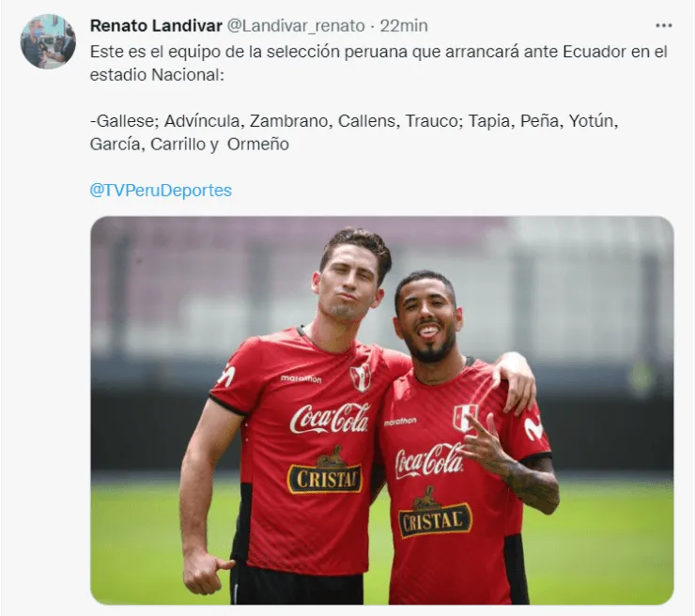The image size is (695, 616).
Task: Open the three-dot more options menu
Action: [x=663, y=25]
